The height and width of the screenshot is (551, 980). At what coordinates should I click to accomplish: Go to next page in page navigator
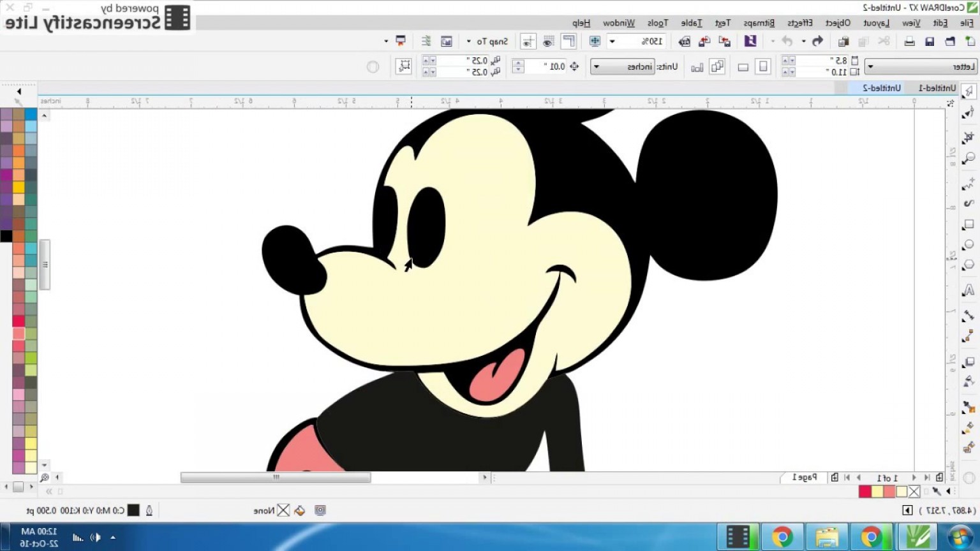click(858, 477)
